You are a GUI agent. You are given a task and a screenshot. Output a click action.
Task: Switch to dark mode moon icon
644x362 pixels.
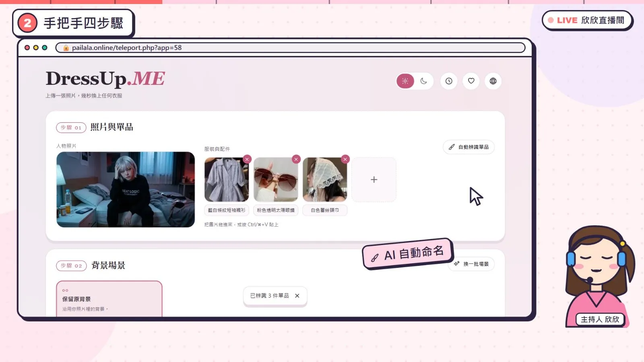pyautogui.click(x=424, y=81)
